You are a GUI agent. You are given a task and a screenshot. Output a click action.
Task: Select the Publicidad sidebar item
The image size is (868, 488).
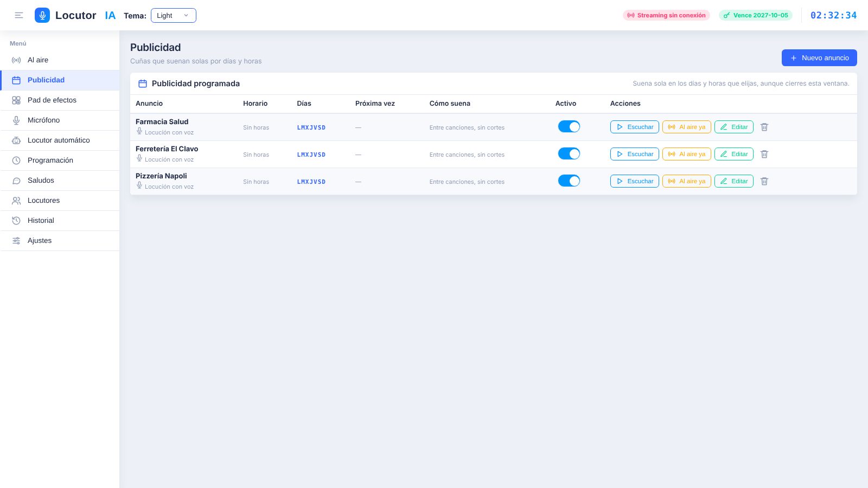[60, 80]
